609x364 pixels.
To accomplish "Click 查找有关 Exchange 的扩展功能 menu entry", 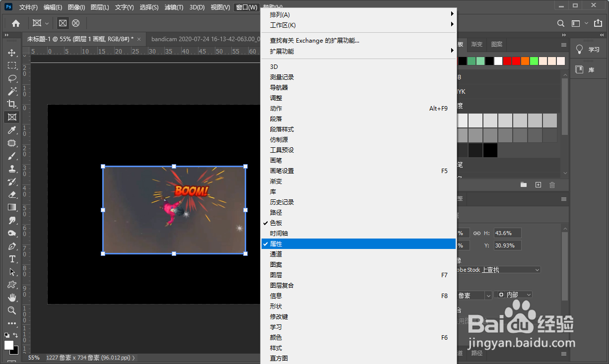I will click(x=358, y=41).
